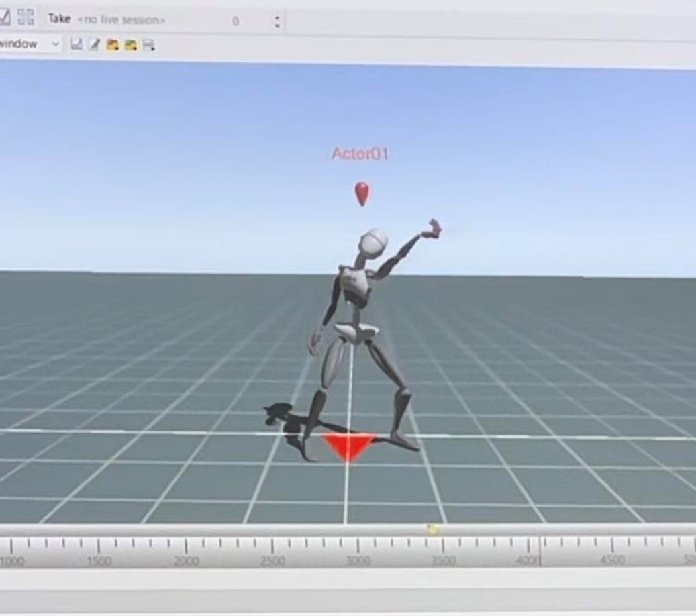
Task: Click the skeleton's raised hand
Action: 431,229
